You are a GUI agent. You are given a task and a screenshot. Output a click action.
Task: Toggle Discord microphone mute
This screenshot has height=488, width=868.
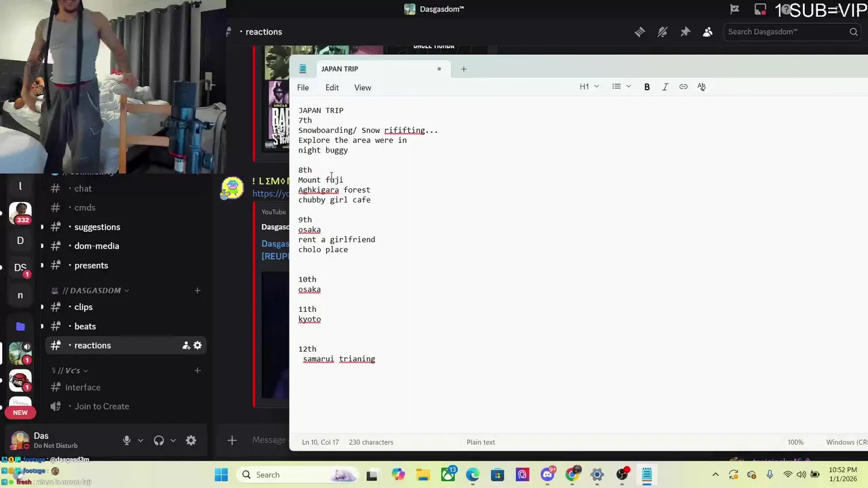click(x=126, y=441)
